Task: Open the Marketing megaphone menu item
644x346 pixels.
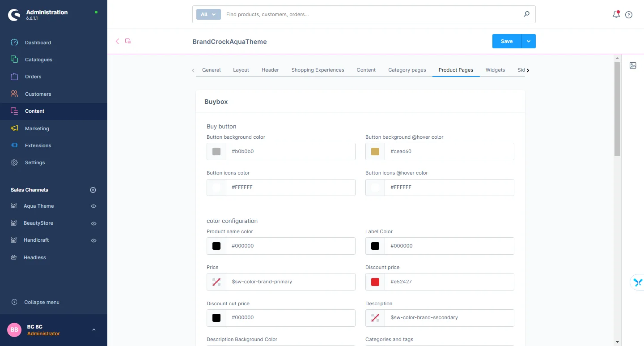Action: click(x=37, y=128)
